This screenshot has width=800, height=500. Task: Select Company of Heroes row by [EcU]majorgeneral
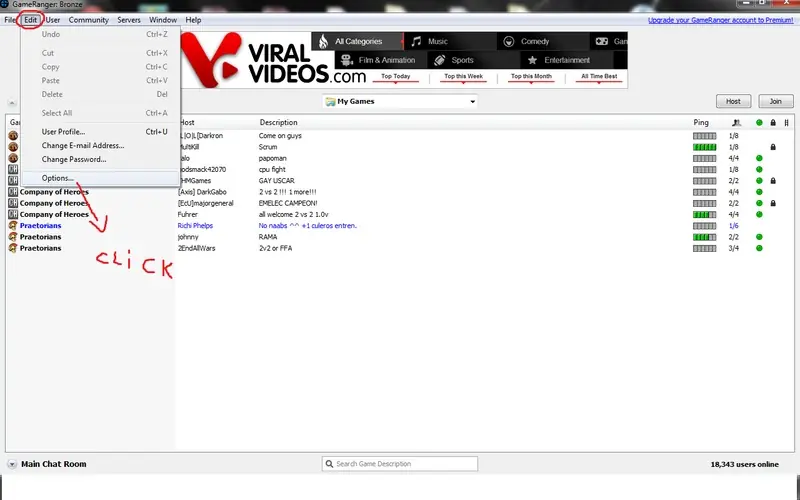click(399, 203)
